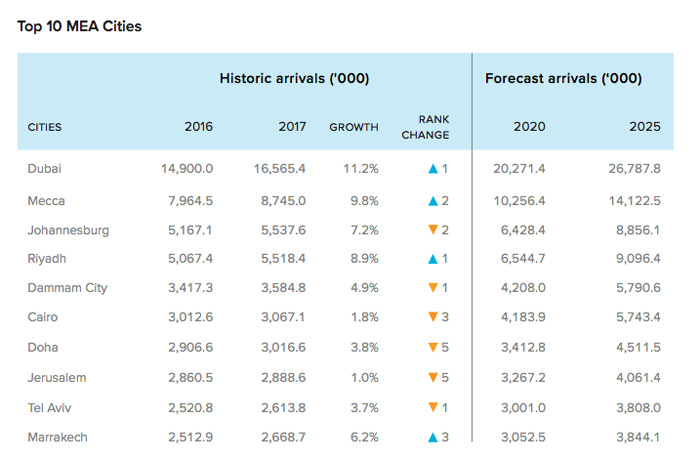Click the orange down arrow in Tel Aviv row
Viewport: 700px width, 460px height.
[x=433, y=407]
